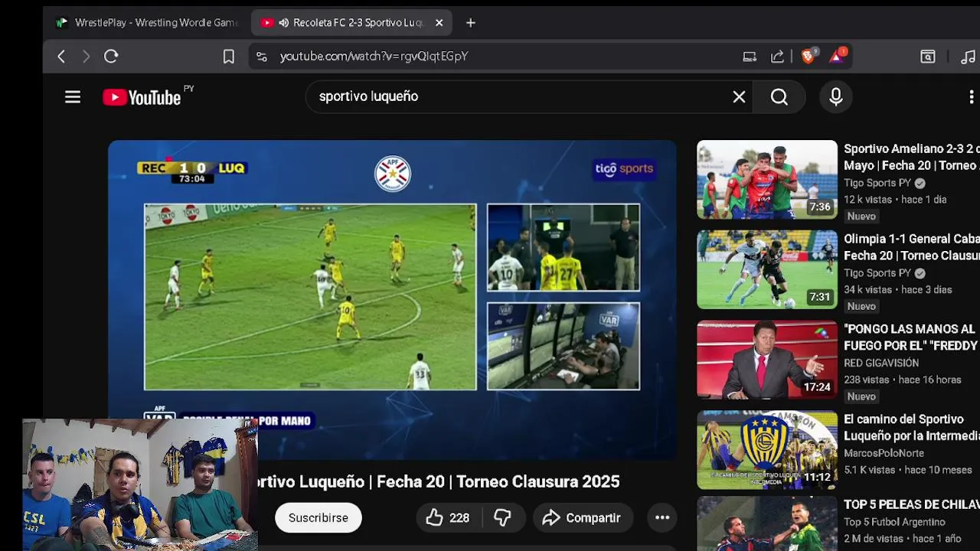Open 'PONGO LAS MANOS AL FUEGO' thumbnail
Viewport: 980px width, 551px height.
[x=767, y=360]
